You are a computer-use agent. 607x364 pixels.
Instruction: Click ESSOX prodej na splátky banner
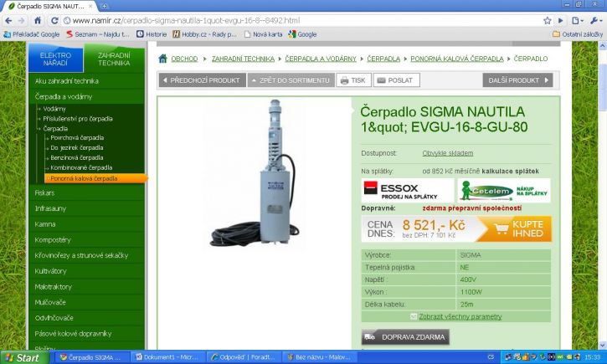[x=408, y=190]
